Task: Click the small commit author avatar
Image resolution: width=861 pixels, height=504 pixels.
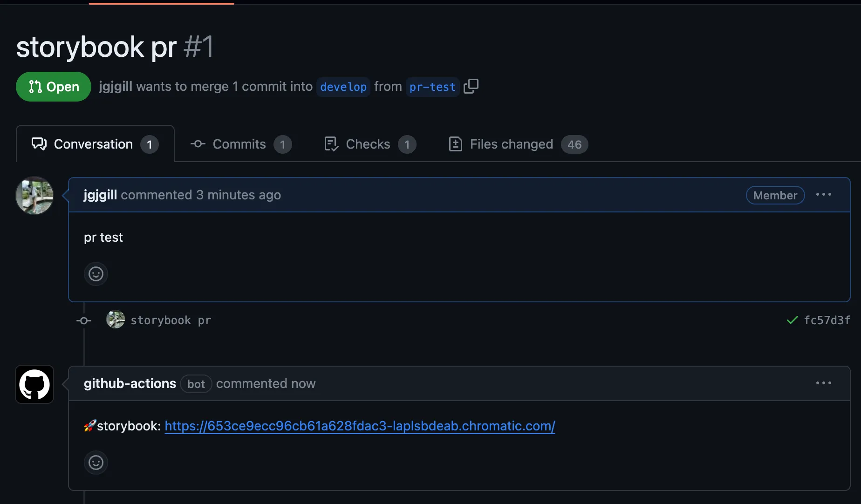Action: pyautogui.click(x=115, y=320)
